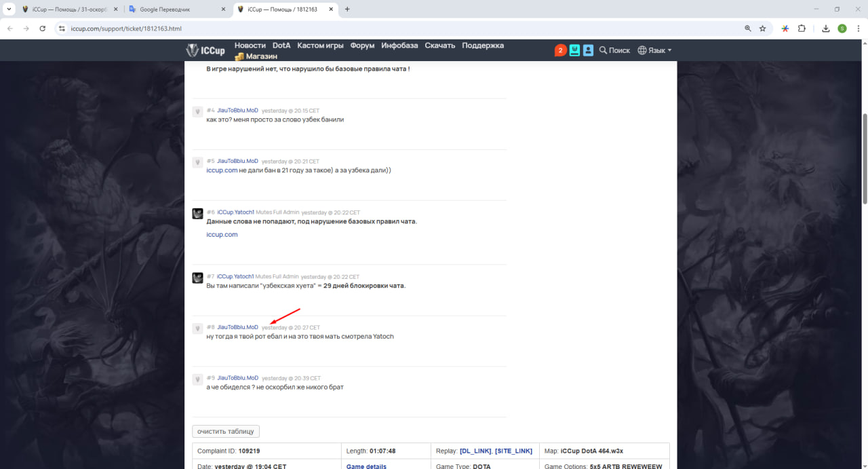Open JlauToBblu.MoD profile in post #9
868x469 pixels.
(237, 377)
